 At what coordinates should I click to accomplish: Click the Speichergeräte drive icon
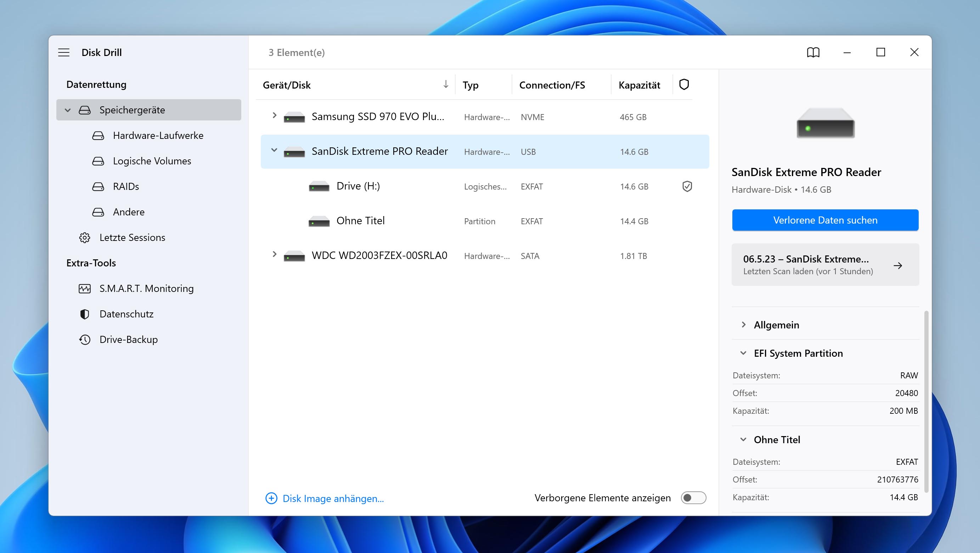click(84, 110)
